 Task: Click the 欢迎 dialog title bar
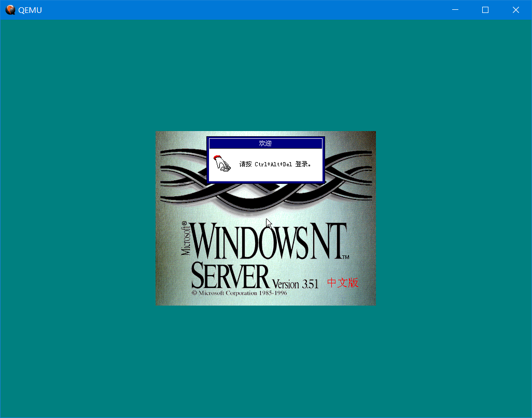(265, 143)
